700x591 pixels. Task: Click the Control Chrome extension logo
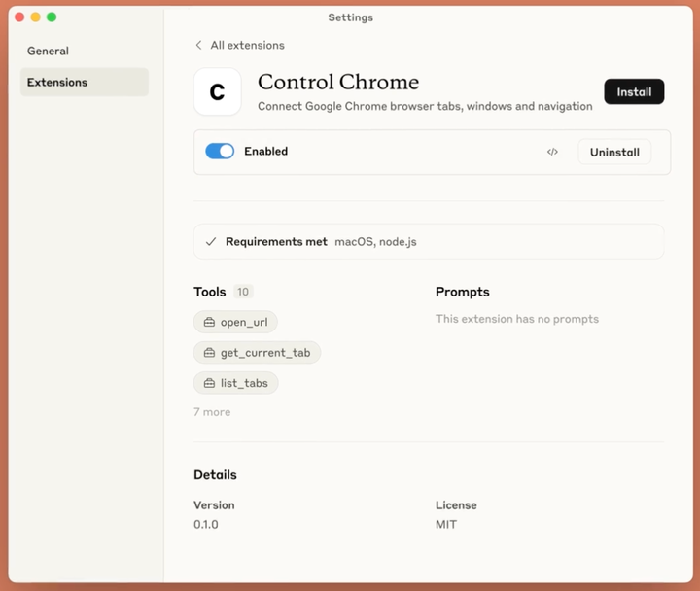coord(218,92)
